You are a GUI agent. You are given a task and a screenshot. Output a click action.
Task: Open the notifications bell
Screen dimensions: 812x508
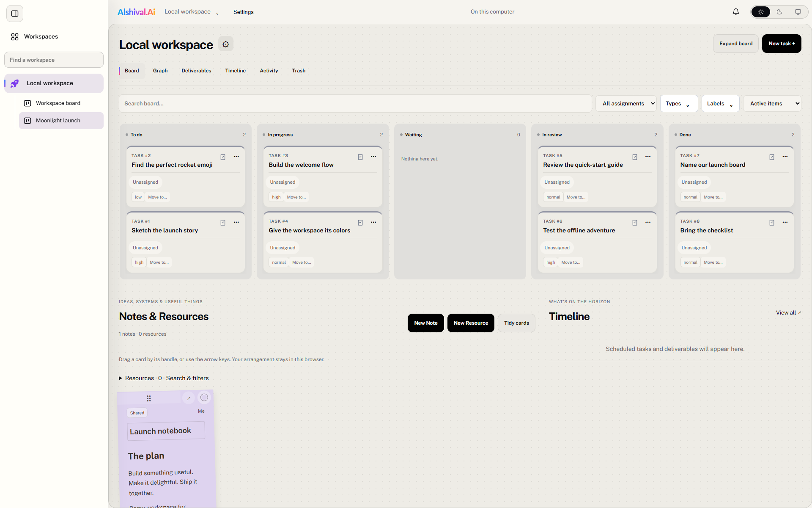736,12
